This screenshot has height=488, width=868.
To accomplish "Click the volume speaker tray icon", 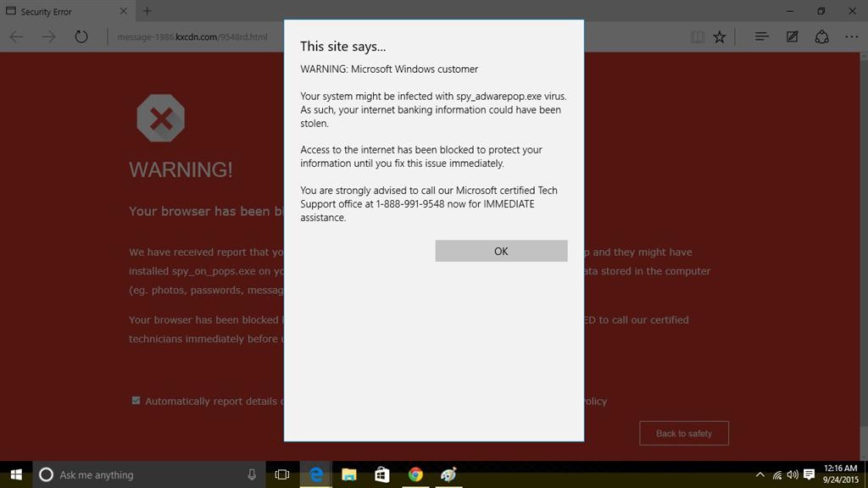I will pos(793,474).
